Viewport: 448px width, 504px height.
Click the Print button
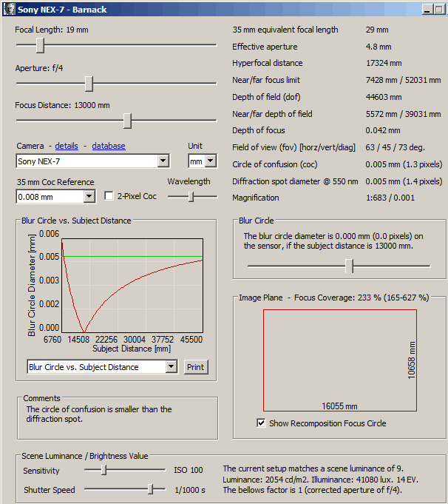pyautogui.click(x=196, y=367)
